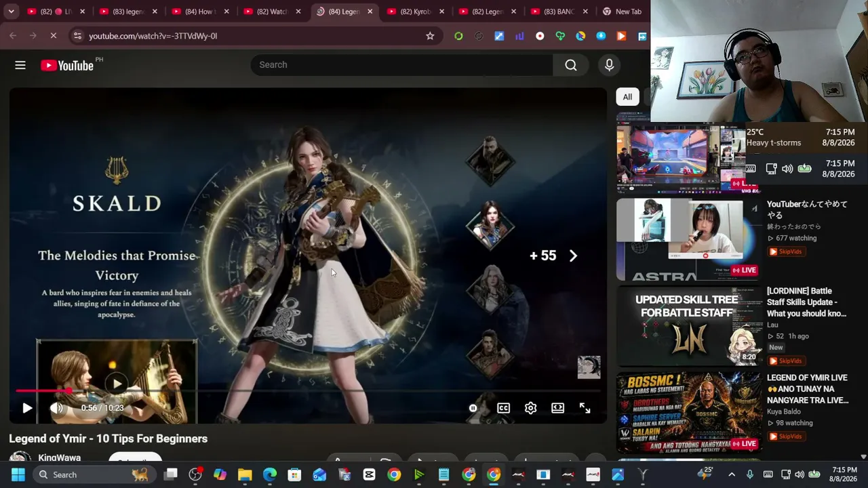Mute the video using the speaker icon
Viewport: 868px width, 488px height.
click(57, 408)
